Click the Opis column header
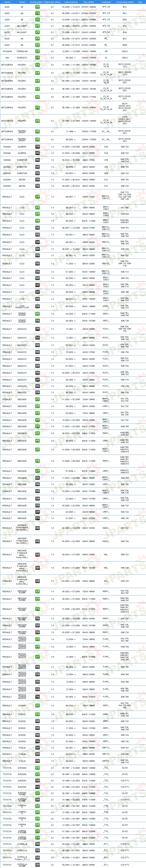Image resolution: width=146 pixels, height=868 pixels. coord(140,2)
